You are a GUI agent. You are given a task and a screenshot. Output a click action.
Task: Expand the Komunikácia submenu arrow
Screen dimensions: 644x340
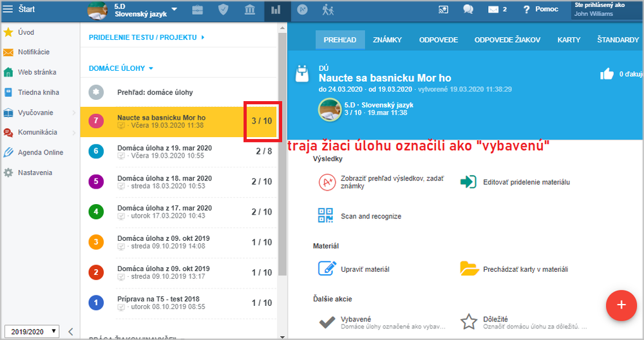click(x=74, y=132)
